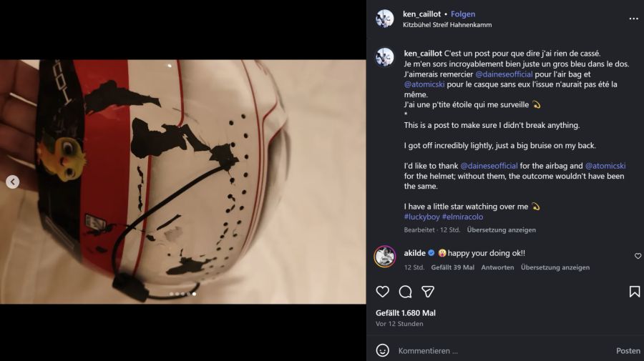Viewport: 644px width, 361px height.
Task: Like akilde's comment with small heart
Action: coord(638,256)
